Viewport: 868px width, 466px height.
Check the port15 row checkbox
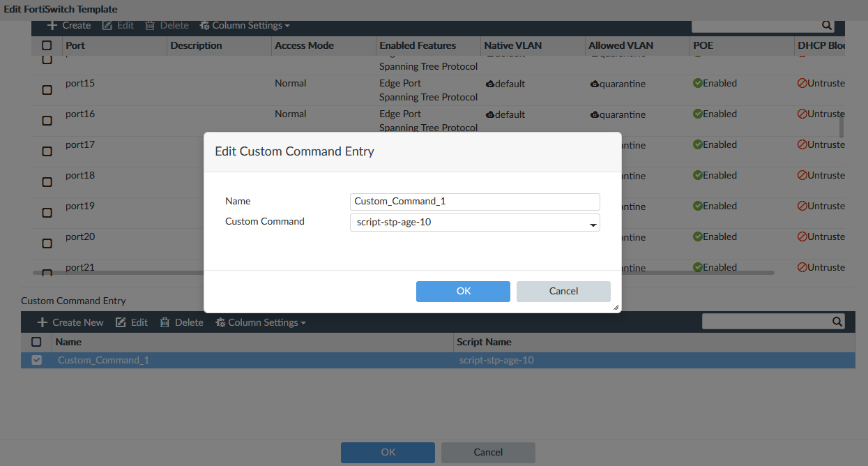[47, 90]
